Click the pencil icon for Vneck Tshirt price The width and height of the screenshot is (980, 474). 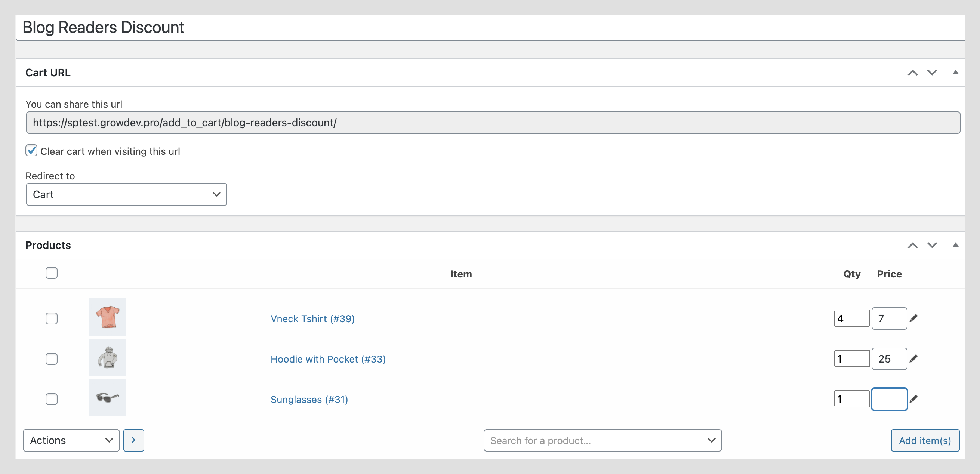[913, 318]
